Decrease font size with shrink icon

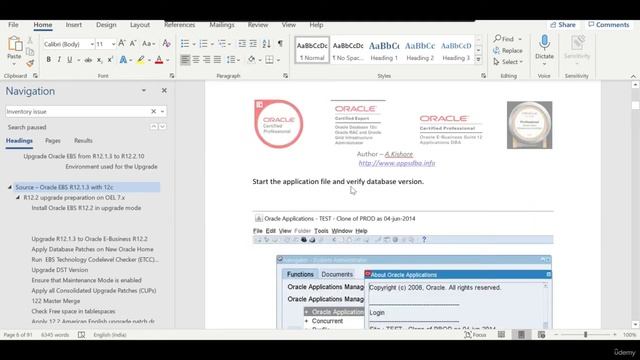coord(133,43)
